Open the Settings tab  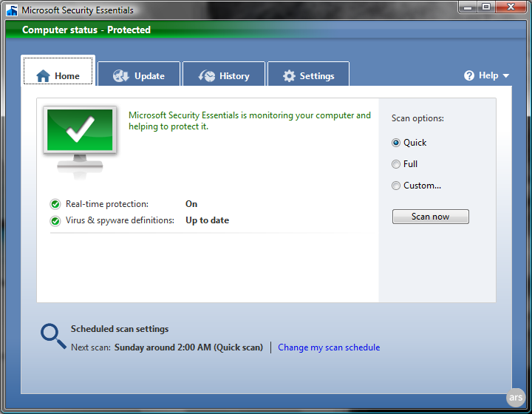click(308, 74)
